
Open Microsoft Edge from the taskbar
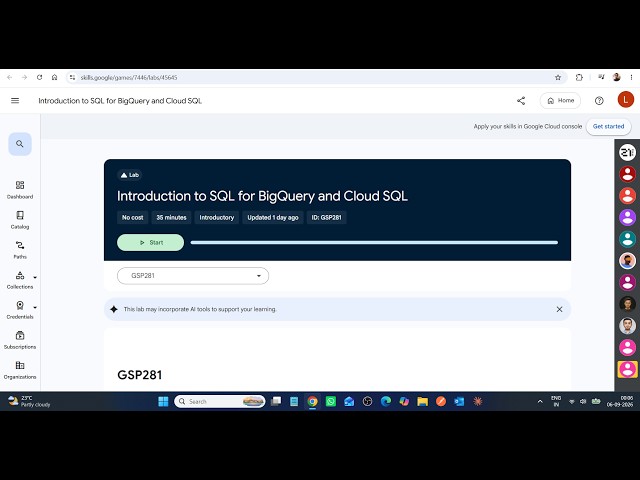[386, 402]
